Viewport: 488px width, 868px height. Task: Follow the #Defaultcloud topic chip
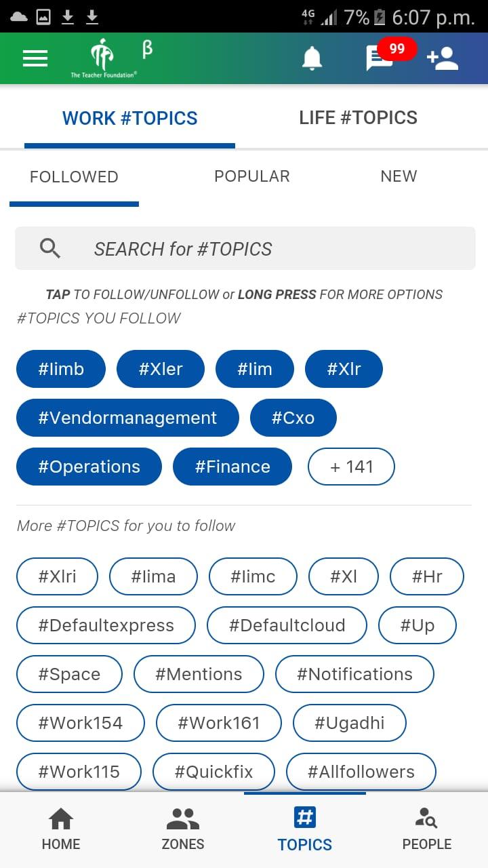[x=287, y=625]
